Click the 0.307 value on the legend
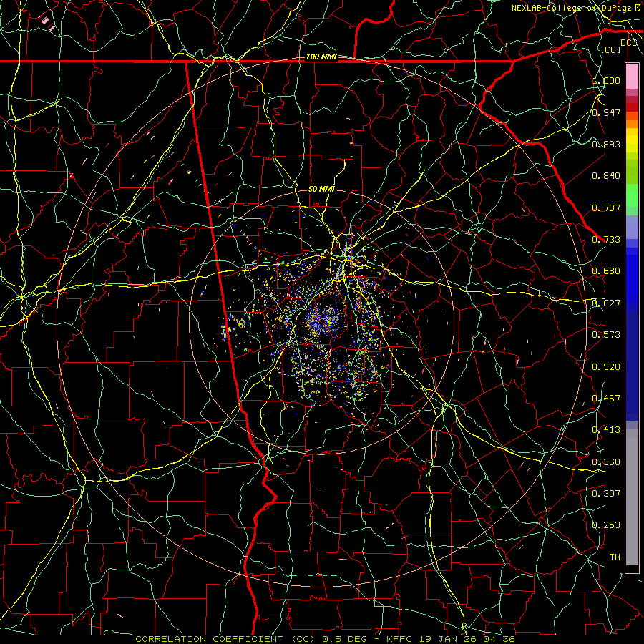Screen dimensions: 644x644 pyautogui.click(x=606, y=494)
